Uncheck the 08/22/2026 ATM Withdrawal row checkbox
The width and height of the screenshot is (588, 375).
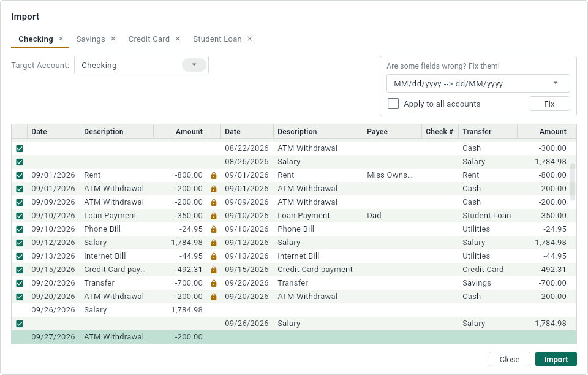[x=20, y=148]
